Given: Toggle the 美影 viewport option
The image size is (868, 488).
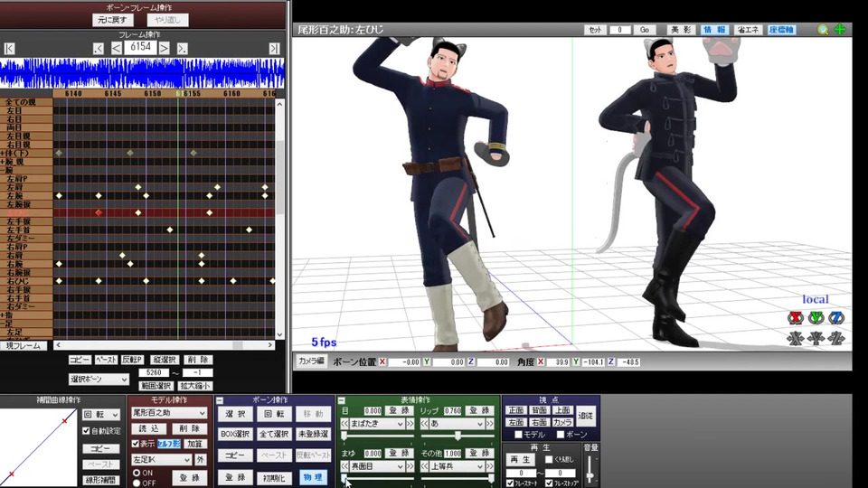Looking at the screenshot, I should pyautogui.click(x=680, y=30).
